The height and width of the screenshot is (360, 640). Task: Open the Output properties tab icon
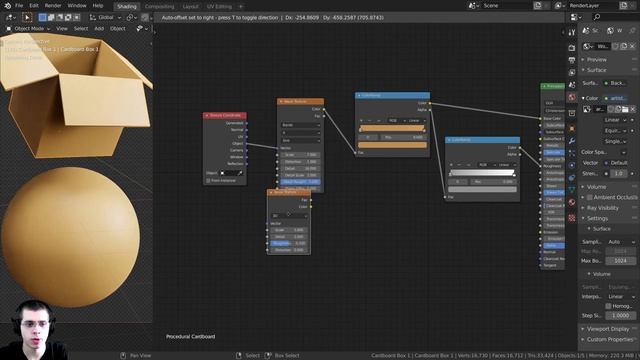[572, 60]
